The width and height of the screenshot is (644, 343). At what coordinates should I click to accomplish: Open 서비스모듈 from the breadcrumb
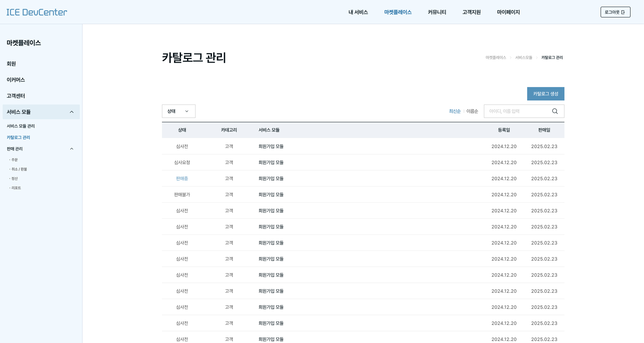(524, 57)
